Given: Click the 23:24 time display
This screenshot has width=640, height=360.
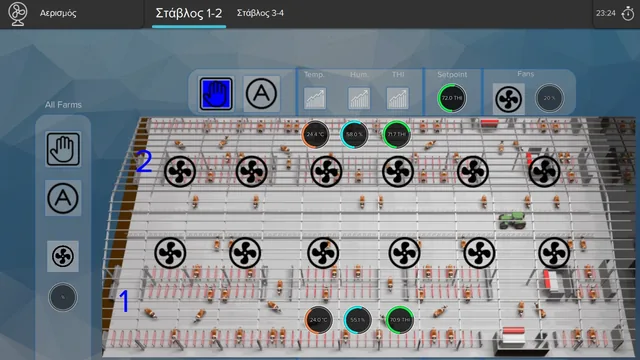Looking at the screenshot, I should point(605,13).
